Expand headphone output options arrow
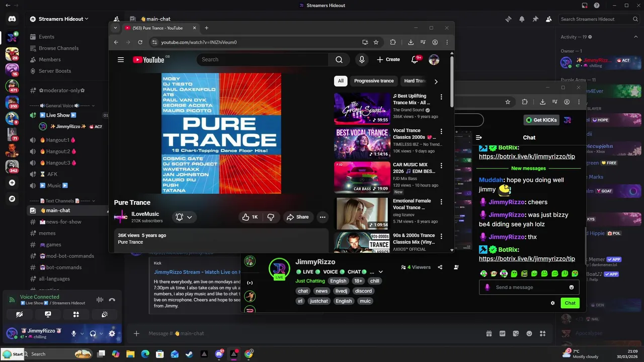 coord(101,333)
